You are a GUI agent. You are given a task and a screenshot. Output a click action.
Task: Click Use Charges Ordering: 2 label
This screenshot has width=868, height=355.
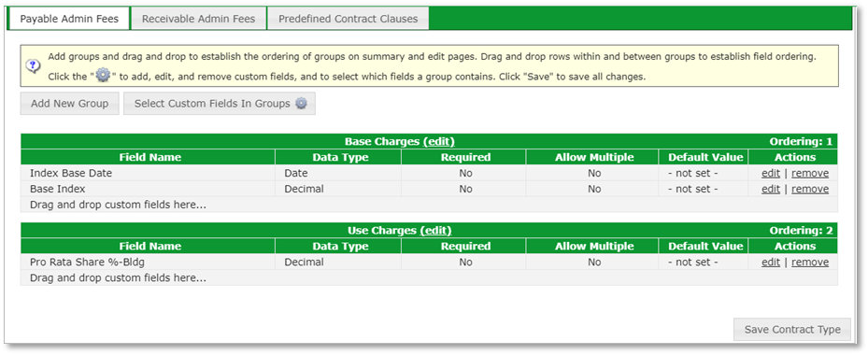pyautogui.click(x=801, y=231)
